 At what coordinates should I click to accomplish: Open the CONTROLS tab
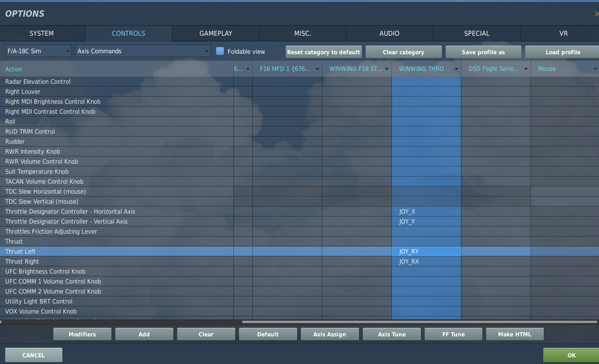pyautogui.click(x=128, y=34)
